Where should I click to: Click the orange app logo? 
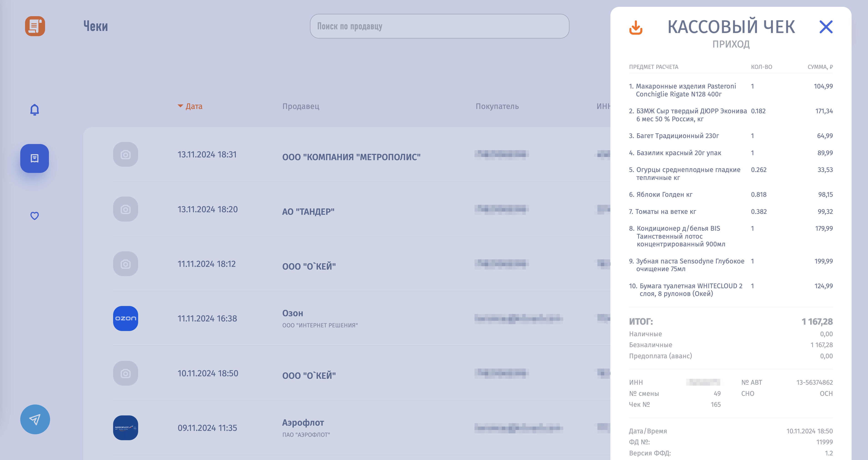[35, 26]
